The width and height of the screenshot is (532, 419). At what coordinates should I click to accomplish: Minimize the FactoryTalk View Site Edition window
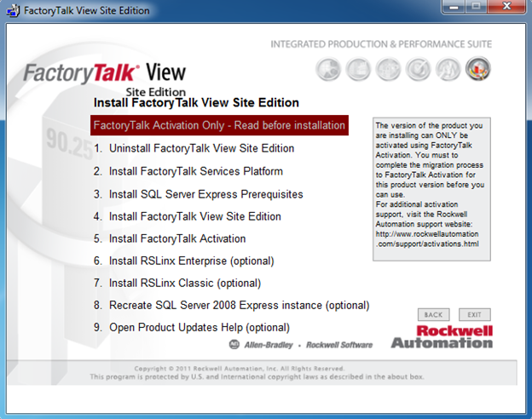click(454, 7)
